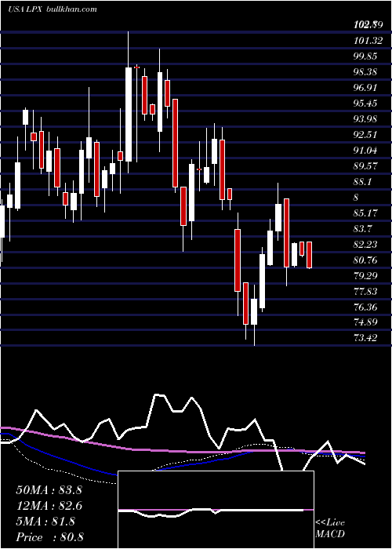Viewport: 392px width, 549px height.
Task: Click the '5MA : 81.8' reading
Action: tap(45, 522)
